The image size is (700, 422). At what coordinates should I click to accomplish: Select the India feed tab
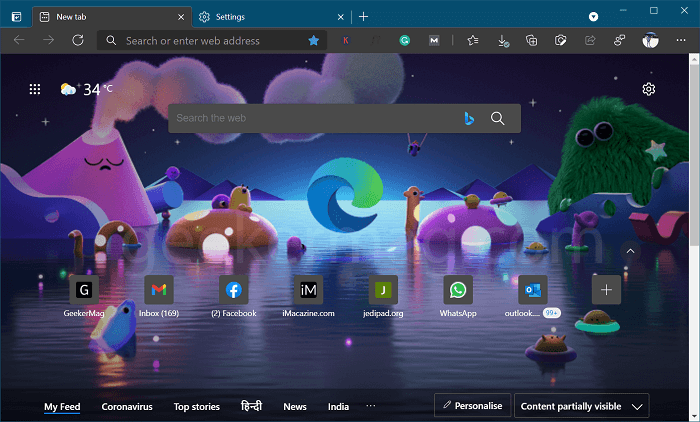tap(338, 407)
